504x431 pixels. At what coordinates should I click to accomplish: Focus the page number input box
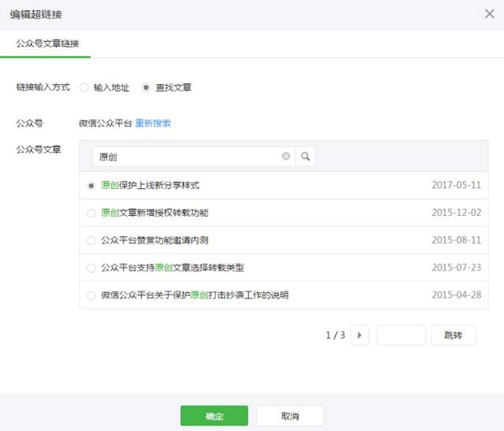pyautogui.click(x=401, y=335)
